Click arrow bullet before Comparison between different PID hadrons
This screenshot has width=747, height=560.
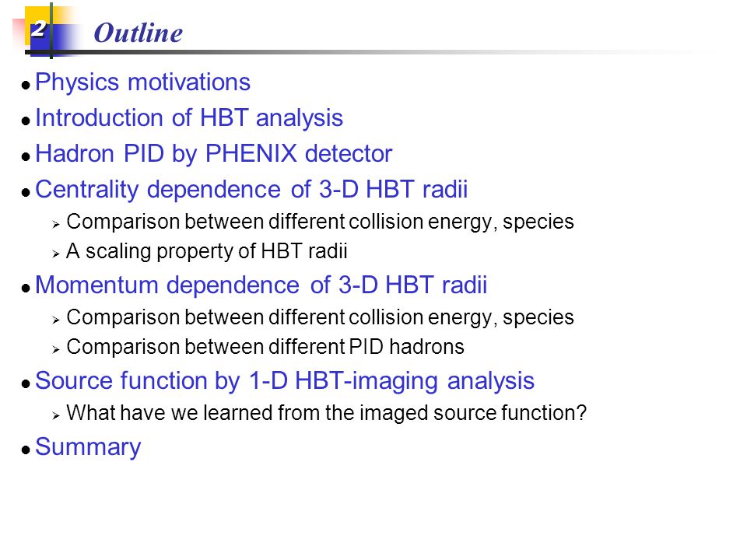(56, 349)
